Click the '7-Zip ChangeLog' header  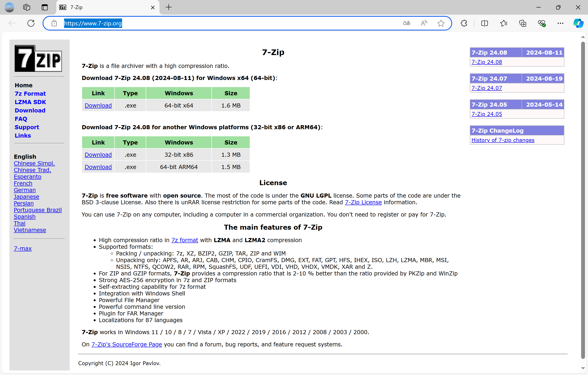(x=517, y=131)
